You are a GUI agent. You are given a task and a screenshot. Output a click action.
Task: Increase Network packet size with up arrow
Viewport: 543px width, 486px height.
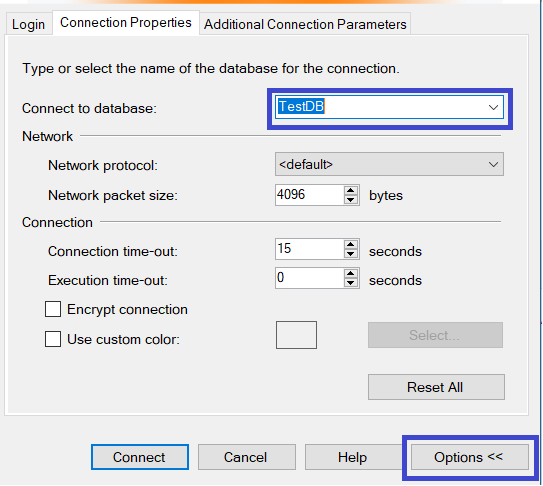click(x=351, y=191)
